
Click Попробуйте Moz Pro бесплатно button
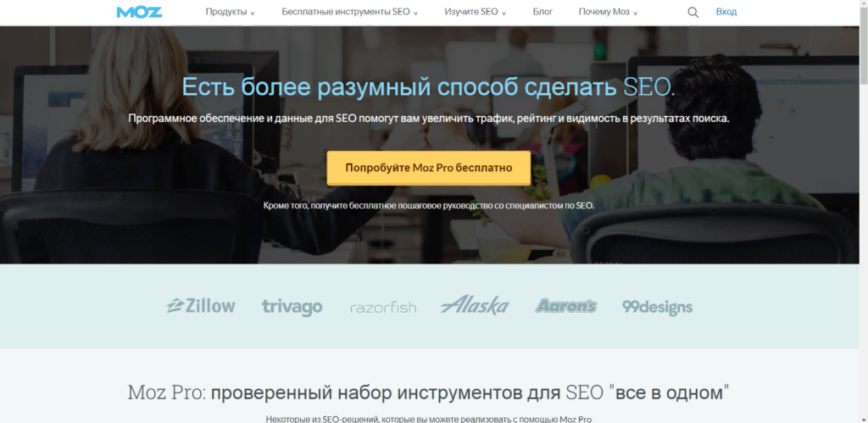pyautogui.click(x=428, y=168)
